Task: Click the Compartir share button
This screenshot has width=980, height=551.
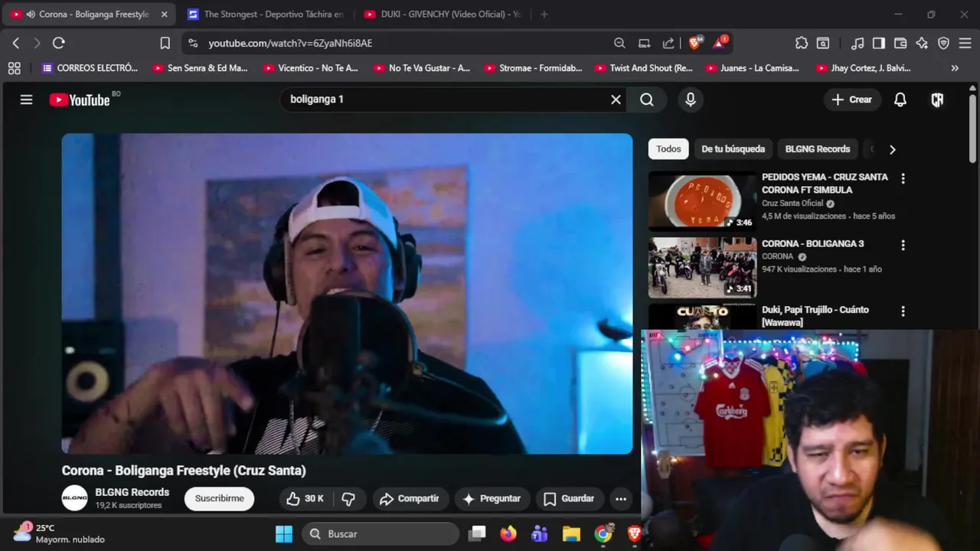Action: coord(410,499)
